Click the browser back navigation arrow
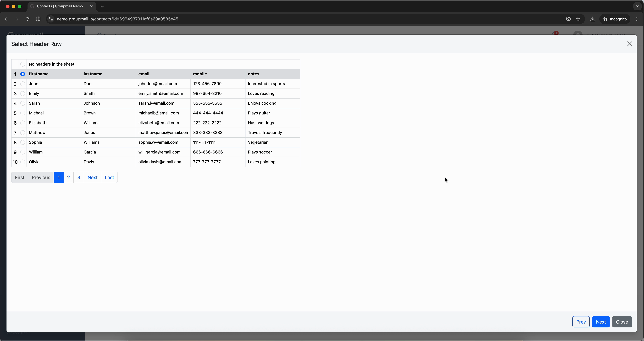The image size is (644, 341). pos(6,19)
